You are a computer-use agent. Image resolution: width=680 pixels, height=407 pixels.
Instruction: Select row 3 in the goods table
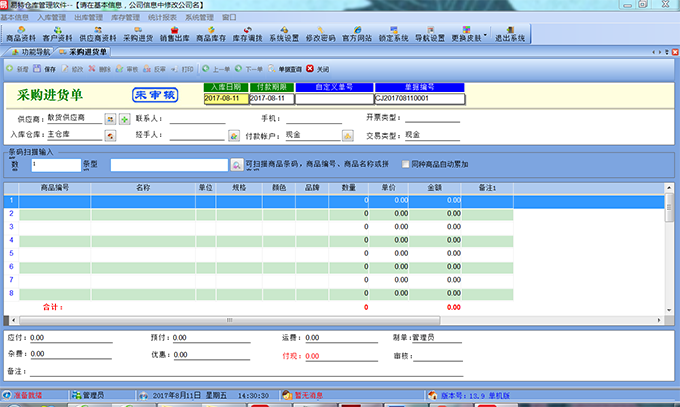click(x=258, y=227)
